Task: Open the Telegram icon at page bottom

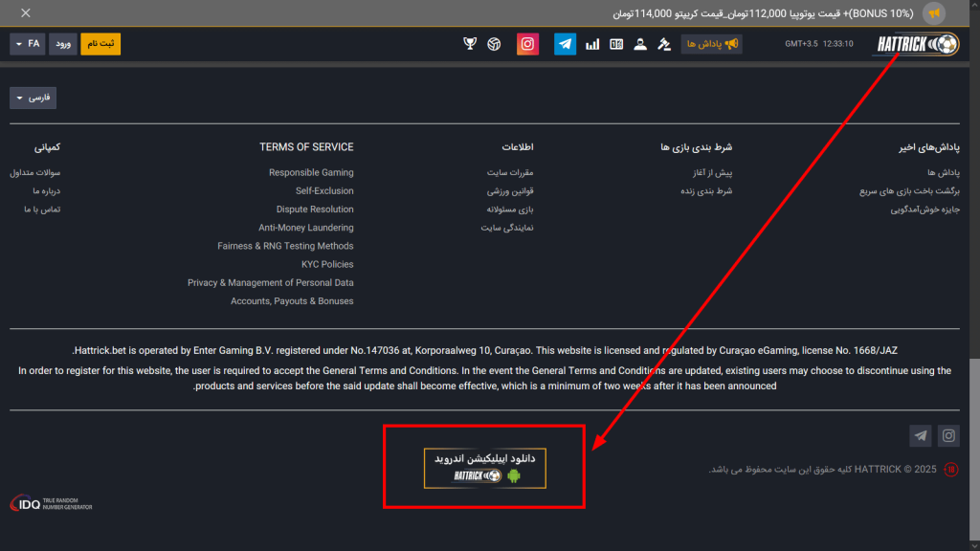Action: pos(920,435)
